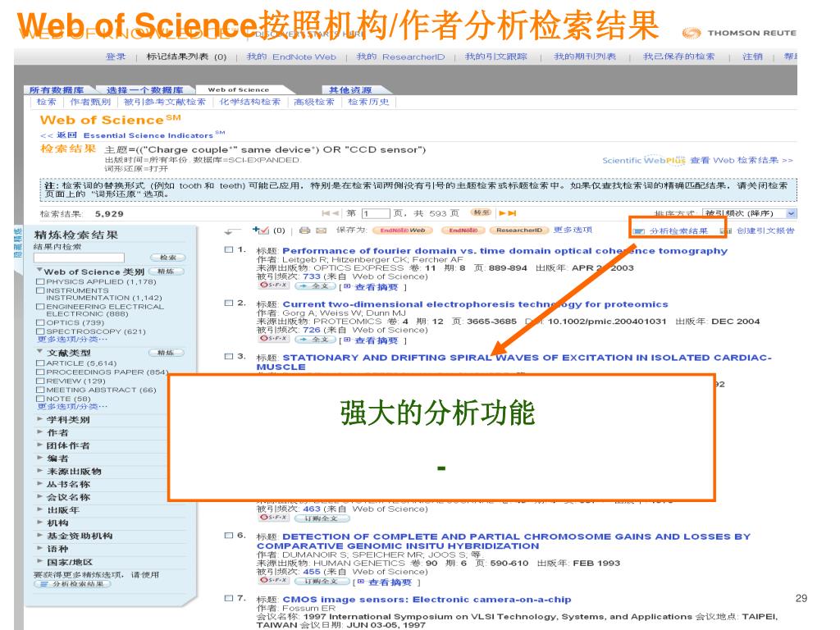Switch to the 所有数据库 tab
The width and height of the screenshot is (840, 630).
(57, 90)
